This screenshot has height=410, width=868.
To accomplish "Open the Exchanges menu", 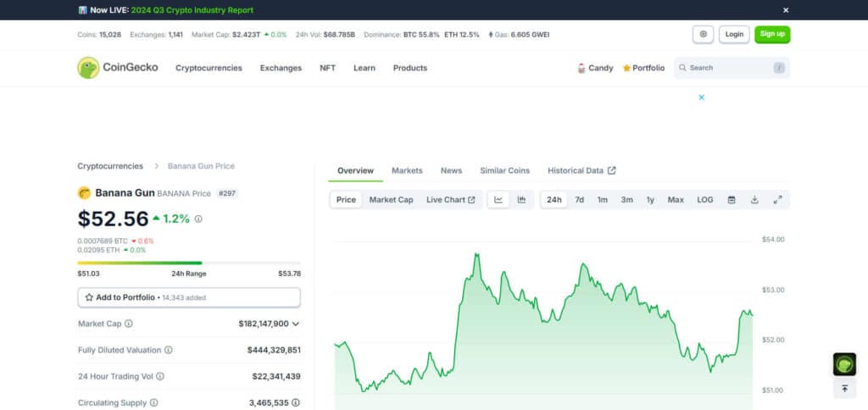I will [x=281, y=68].
